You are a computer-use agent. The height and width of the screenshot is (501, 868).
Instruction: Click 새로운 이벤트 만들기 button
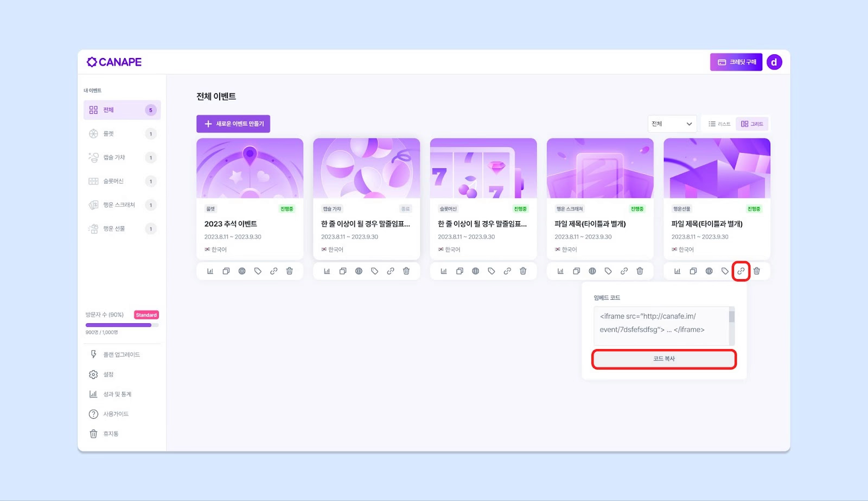(x=233, y=124)
